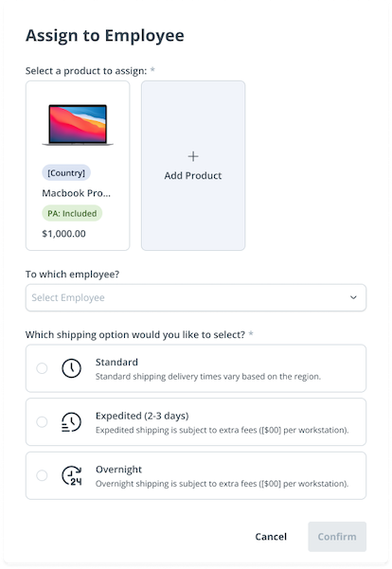
Task: Click the Standard shipping option title
Action: point(116,363)
